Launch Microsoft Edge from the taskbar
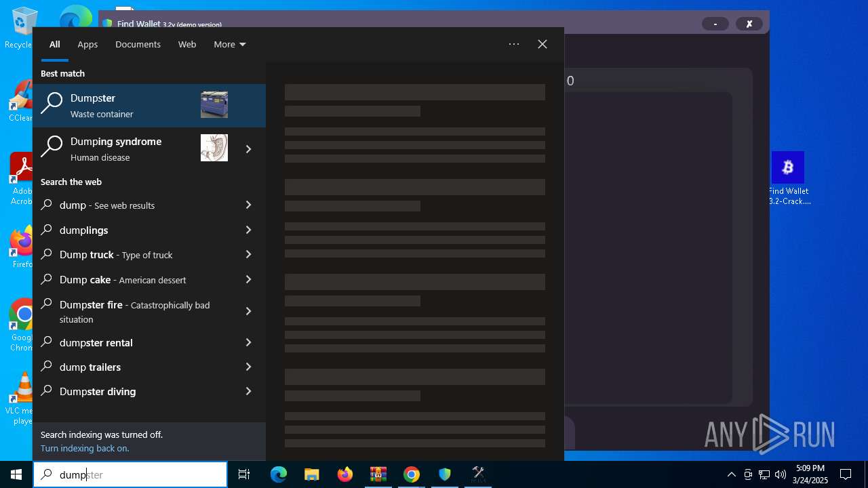 (x=279, y=474)
